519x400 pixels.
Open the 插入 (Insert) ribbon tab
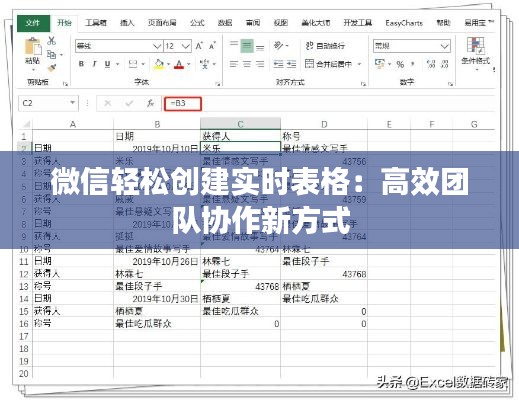click(x=127, y=23)
